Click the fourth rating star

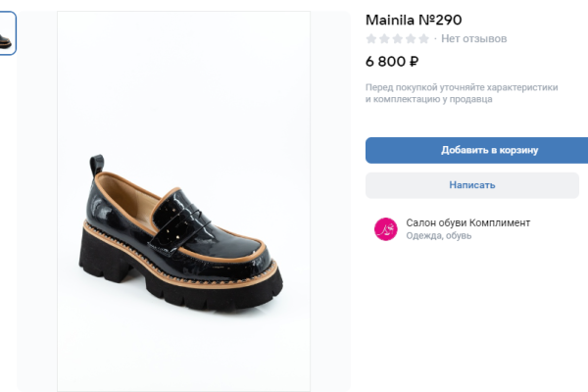[x=410, y=39]
